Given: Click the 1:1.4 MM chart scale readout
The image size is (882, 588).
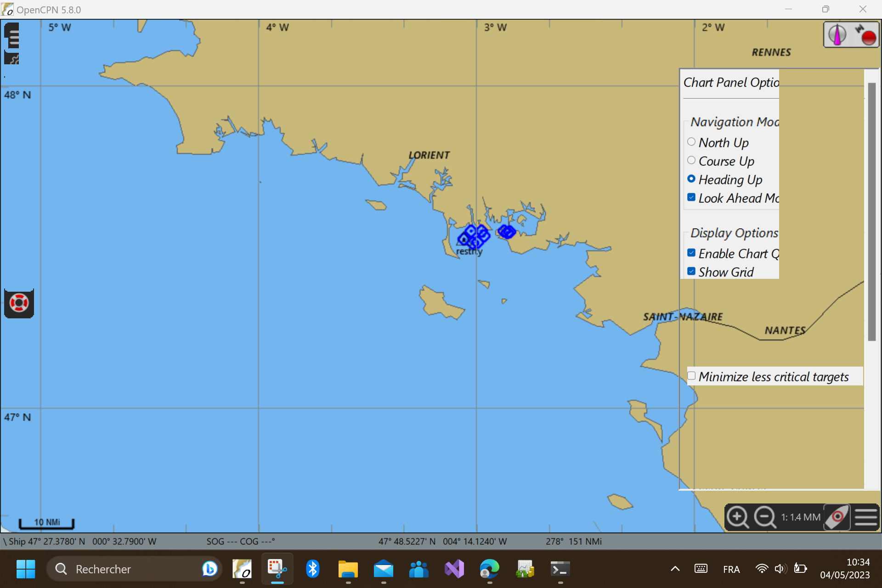Looking at the screenshot, I should pos(801,517).
